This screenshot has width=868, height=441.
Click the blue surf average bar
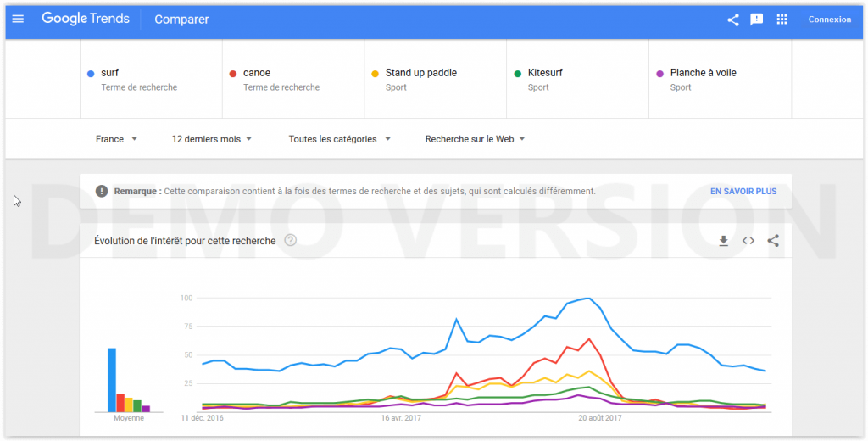click(112, 379)
